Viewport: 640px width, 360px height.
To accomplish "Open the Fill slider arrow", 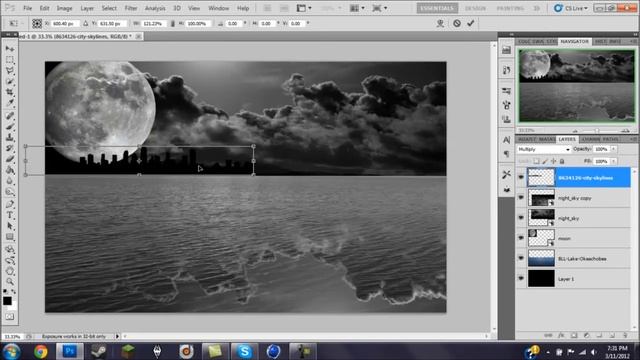I will pos(613,161).
